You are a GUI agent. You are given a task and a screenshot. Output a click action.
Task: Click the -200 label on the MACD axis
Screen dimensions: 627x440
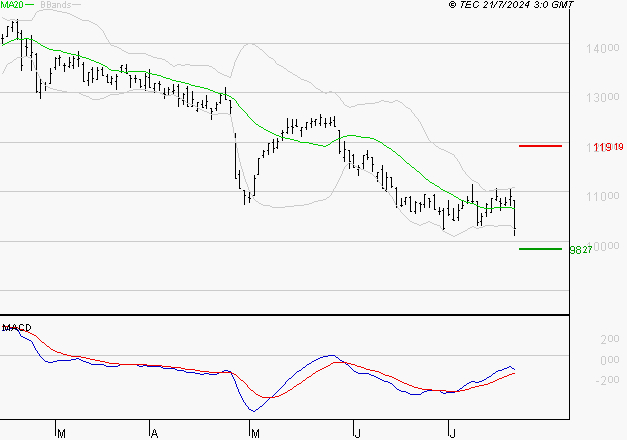[607, 380]
